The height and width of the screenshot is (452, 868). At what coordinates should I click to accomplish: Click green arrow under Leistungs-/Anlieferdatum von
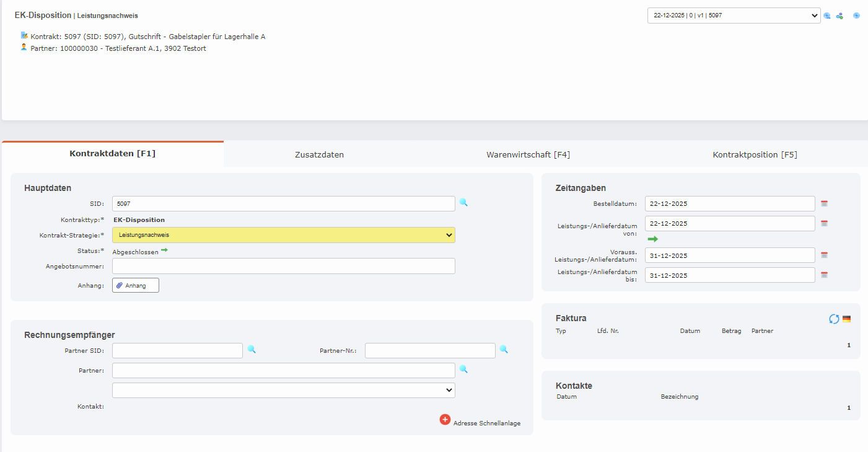[652, 239]
